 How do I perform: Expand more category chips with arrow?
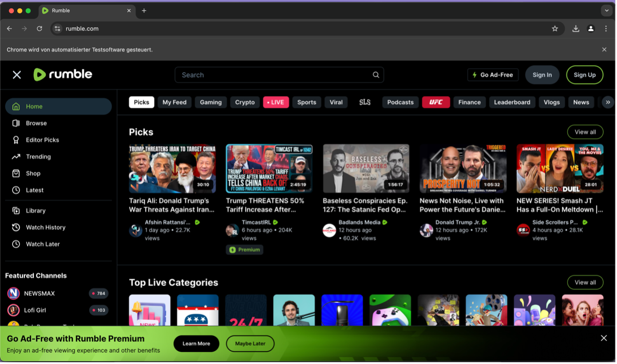click(608, 102)
